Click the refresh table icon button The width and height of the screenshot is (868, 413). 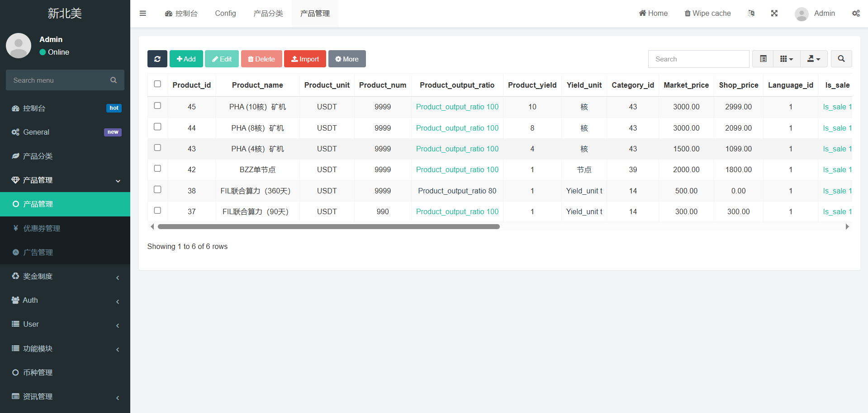[x=157, y=59]
